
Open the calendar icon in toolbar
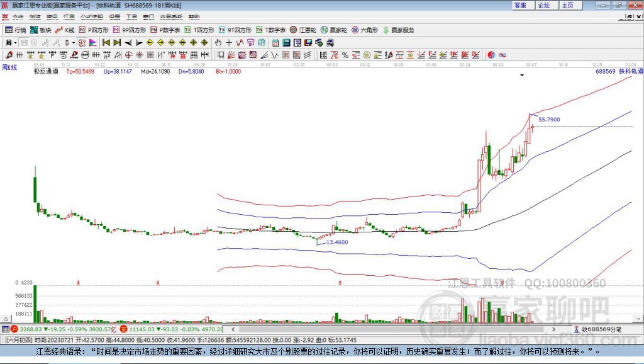275,43
